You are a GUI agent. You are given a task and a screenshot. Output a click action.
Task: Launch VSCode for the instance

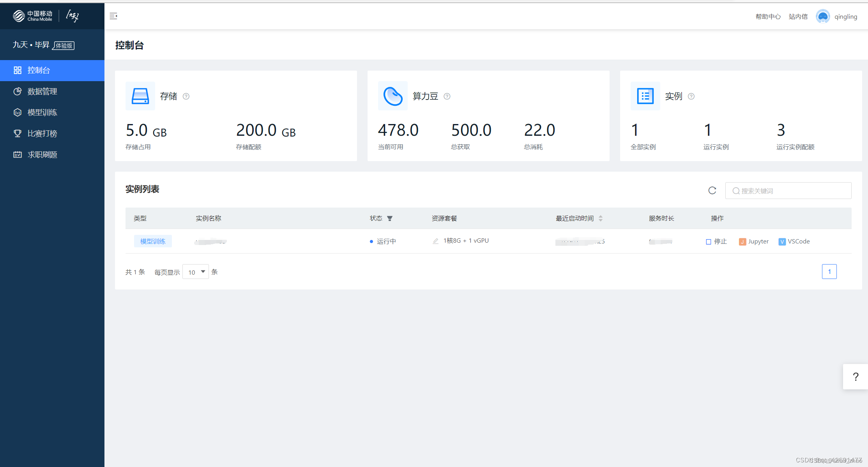coord(794,241)
